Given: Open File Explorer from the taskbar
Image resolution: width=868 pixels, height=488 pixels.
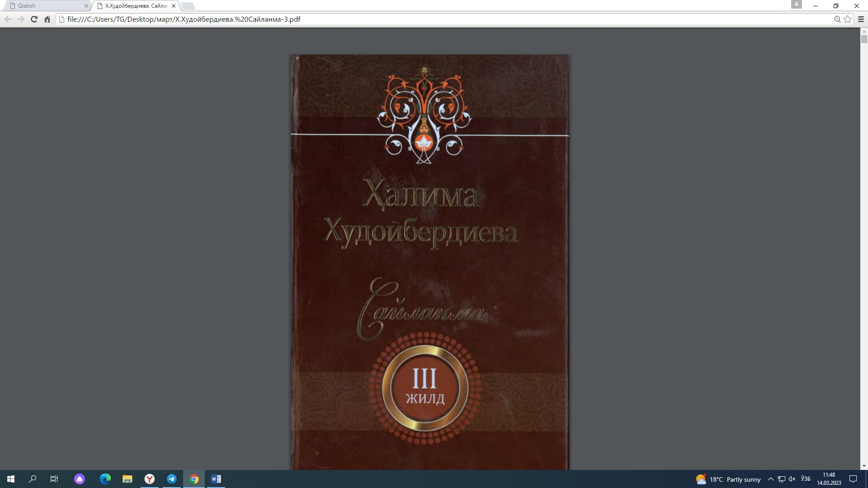Looking at the screenshot, I should pyautogui.click(x=128, y=479).
